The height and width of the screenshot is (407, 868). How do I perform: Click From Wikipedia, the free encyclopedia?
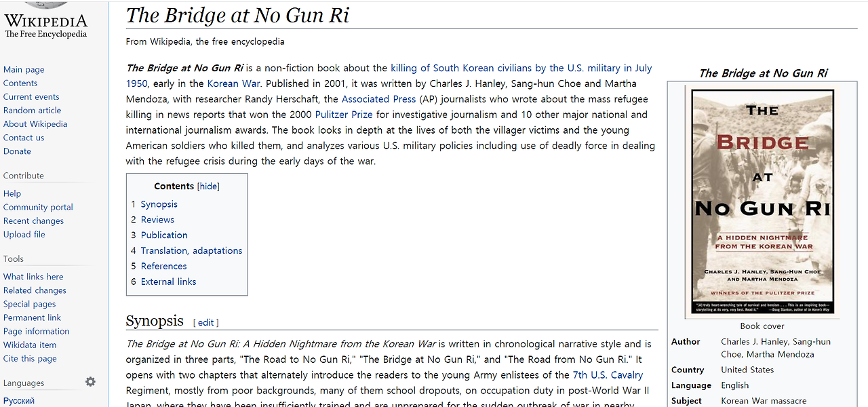pos(205,41)
